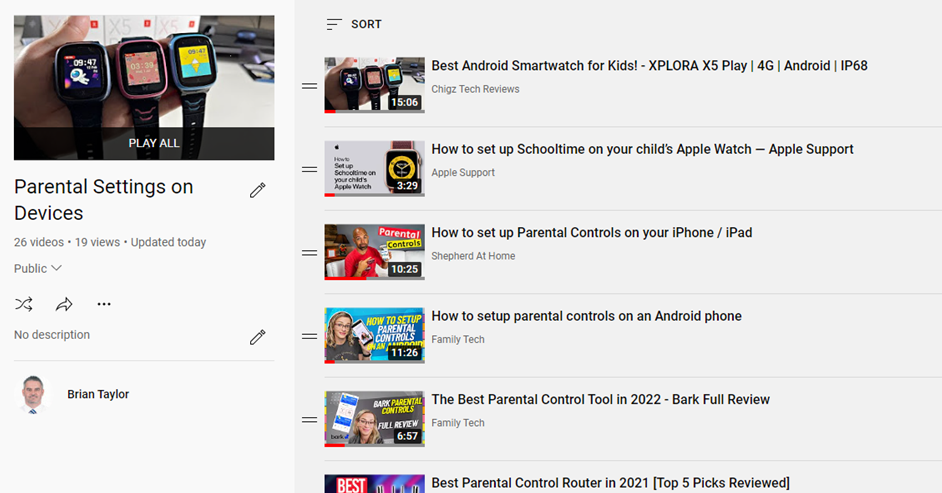Open Family Tech channel under Android phone video

(x=458, y=339)
